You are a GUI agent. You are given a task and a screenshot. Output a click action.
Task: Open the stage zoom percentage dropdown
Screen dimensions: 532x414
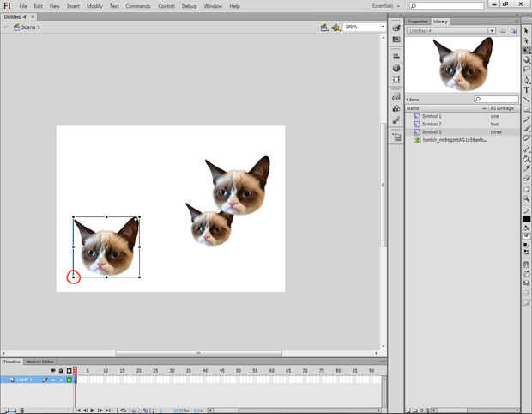382,27
